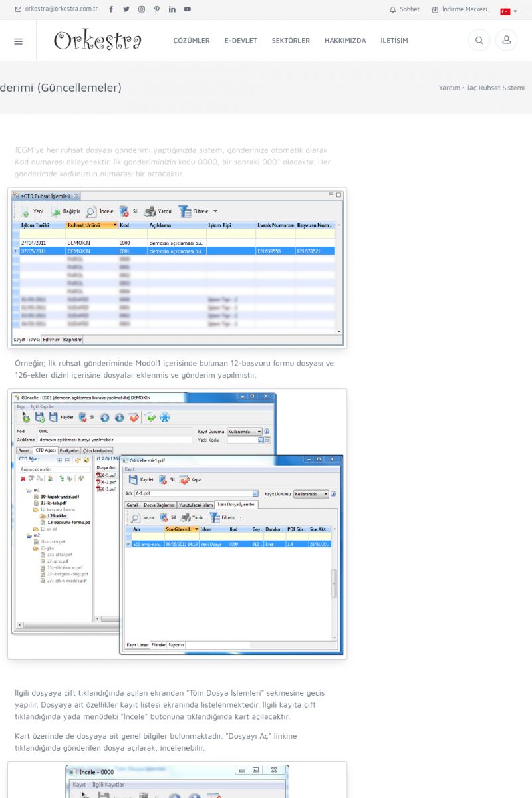532x798 pixels.
Task: Open the LinkedIn icon in top bar
Action: (x=172, y=9)
